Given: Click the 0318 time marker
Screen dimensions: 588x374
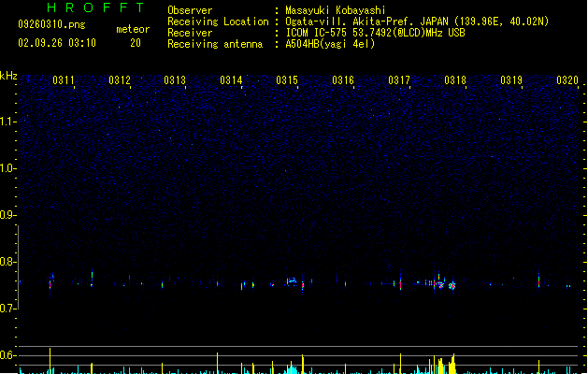Looking at the screenshot, I should click(455, 80).
